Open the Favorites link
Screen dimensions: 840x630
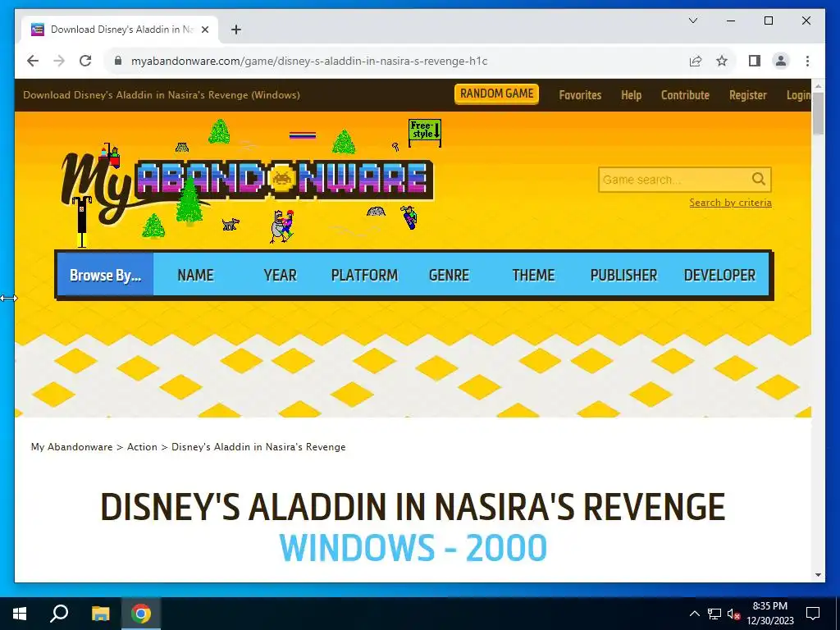point(580,95)
